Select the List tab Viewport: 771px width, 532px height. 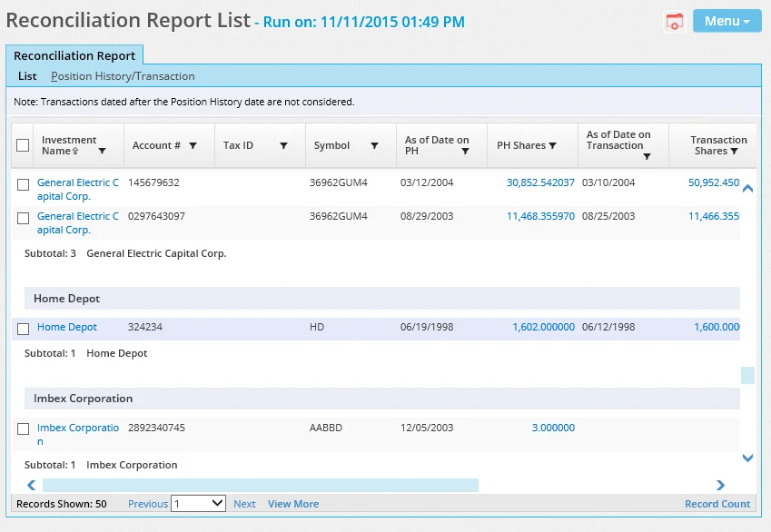click(26, 76)
